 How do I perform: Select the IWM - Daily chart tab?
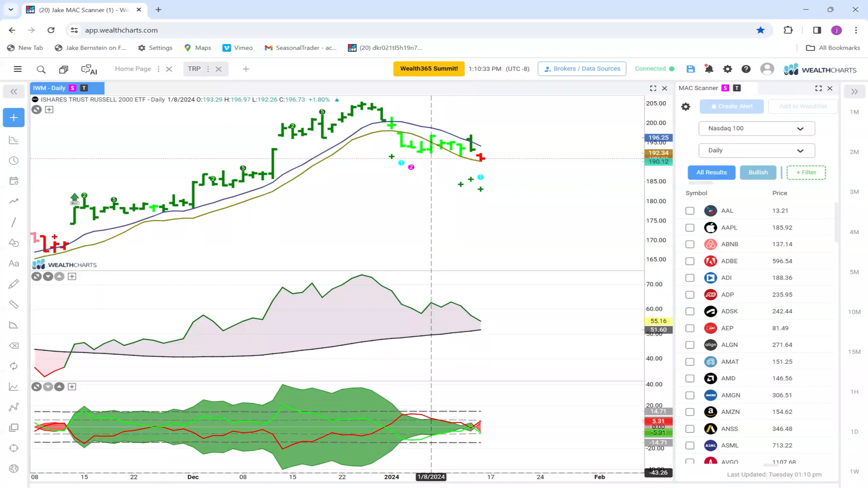point(67,88)
